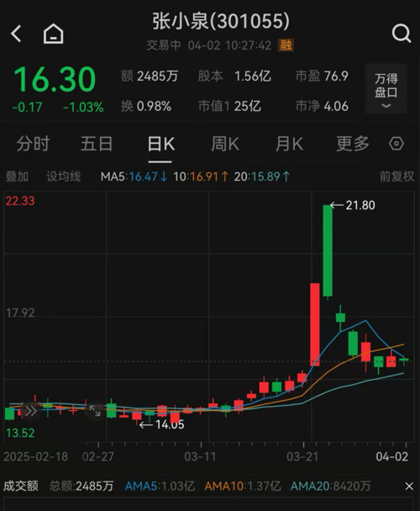The height and width of the screenshot is (511, 420).
Task: Tap the 叠加 overlay button
Action: coord(17,176)
